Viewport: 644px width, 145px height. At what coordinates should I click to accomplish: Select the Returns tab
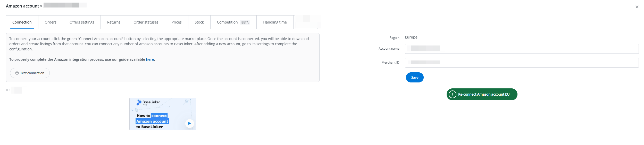(114, 22)
